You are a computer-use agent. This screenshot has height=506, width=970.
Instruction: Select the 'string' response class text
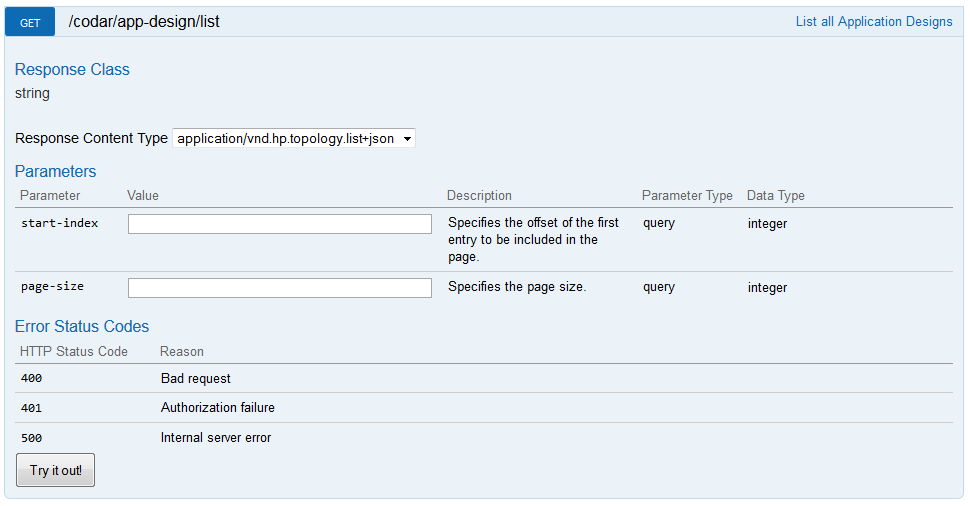pos(32,93)
